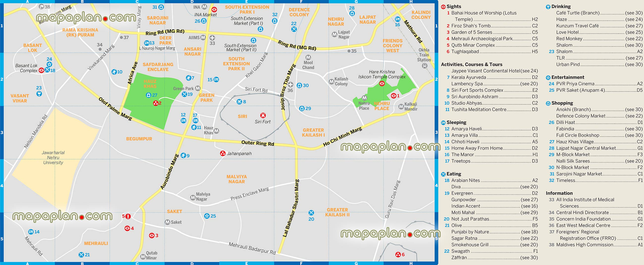644x265 pixels.
Task: Select the INA Market red sight icon
Action: pyautogui.click(x=214, y=9)
